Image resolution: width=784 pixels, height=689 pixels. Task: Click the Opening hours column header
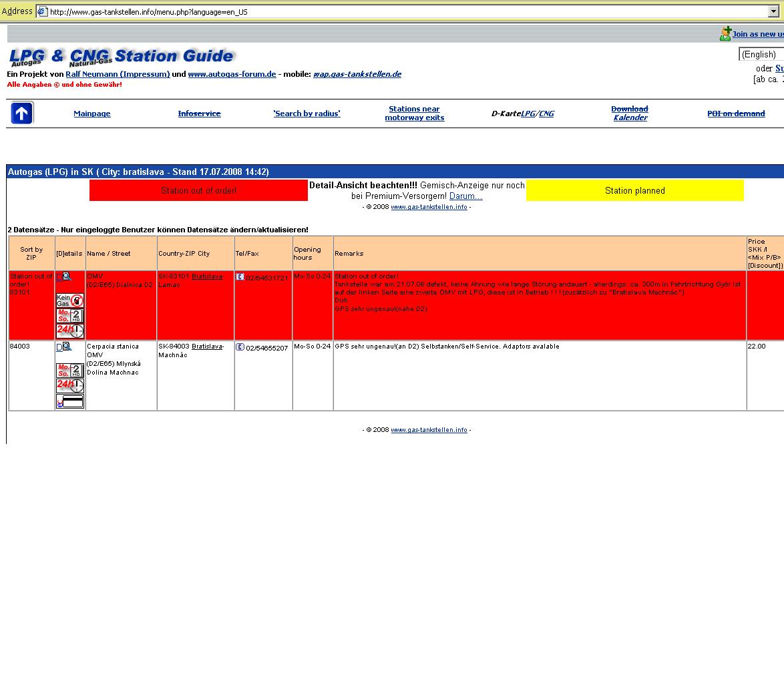pyautogui.click(x=313, y=254)
